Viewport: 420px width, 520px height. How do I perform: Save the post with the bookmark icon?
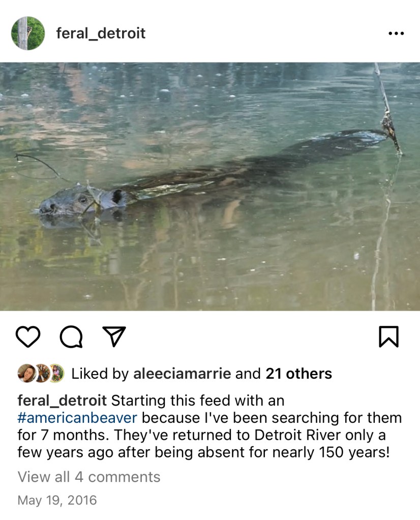tap(388, 337)
